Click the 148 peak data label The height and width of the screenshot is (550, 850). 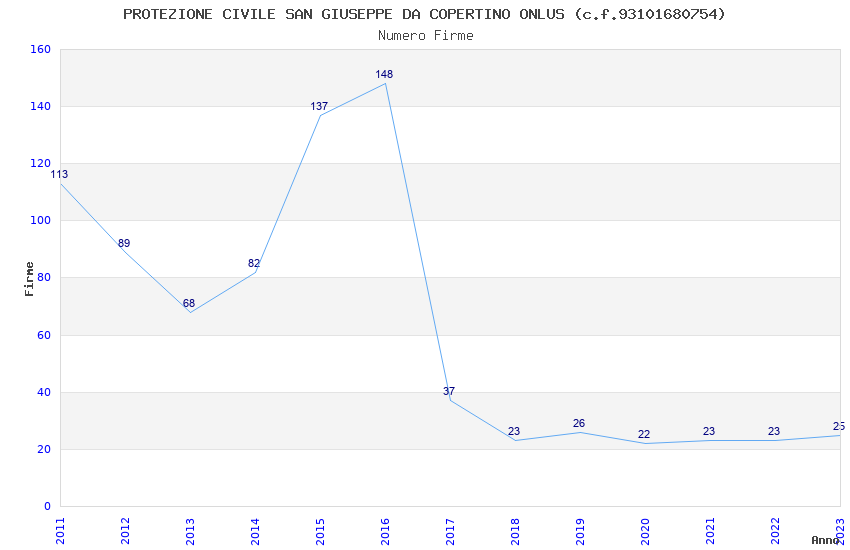(384, 74)
